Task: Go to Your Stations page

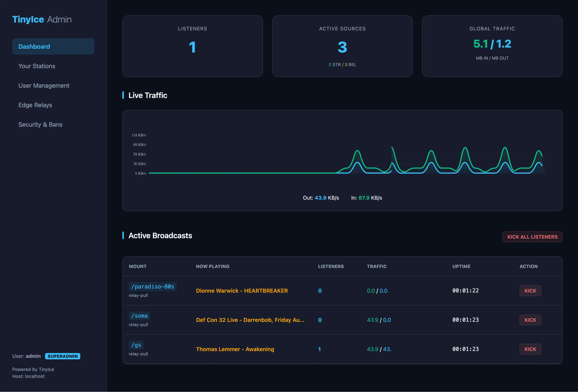Action: coord(37,66)
